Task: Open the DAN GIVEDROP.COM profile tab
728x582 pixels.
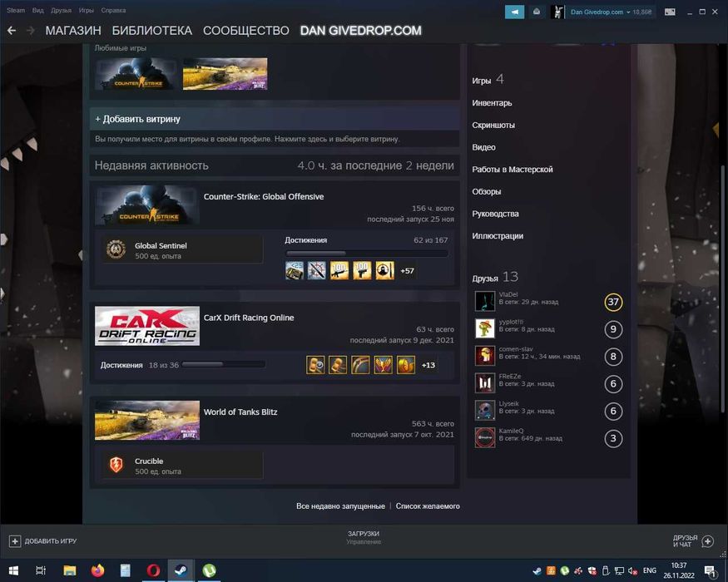Action: (x=361, y=31)
